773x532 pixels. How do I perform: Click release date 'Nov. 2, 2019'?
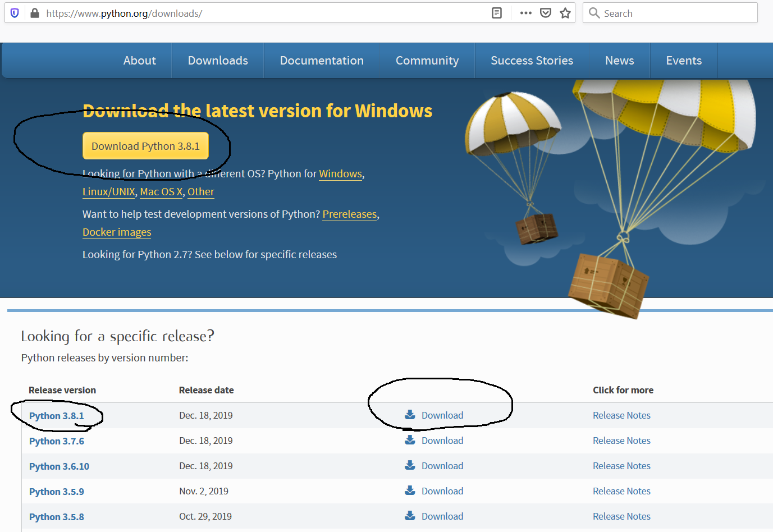[204, 491]
